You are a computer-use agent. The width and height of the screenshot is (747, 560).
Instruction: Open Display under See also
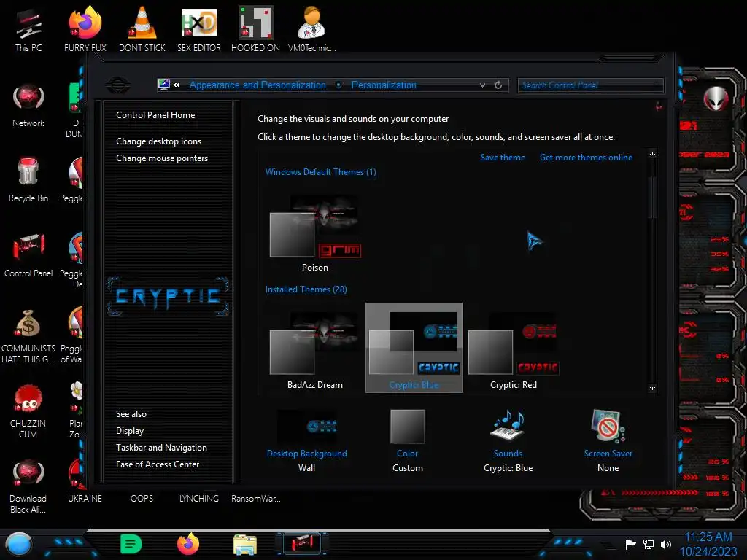pyautogui.click(x=130, y=431)
